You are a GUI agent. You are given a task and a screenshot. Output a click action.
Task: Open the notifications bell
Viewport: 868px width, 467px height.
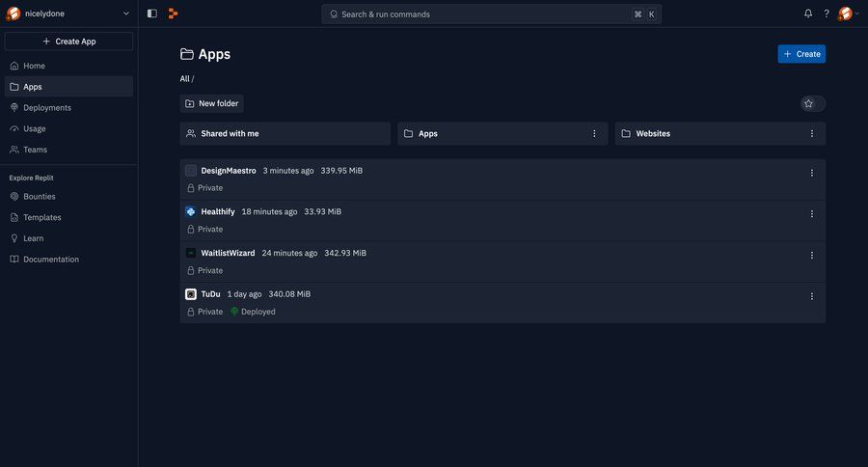808,14
